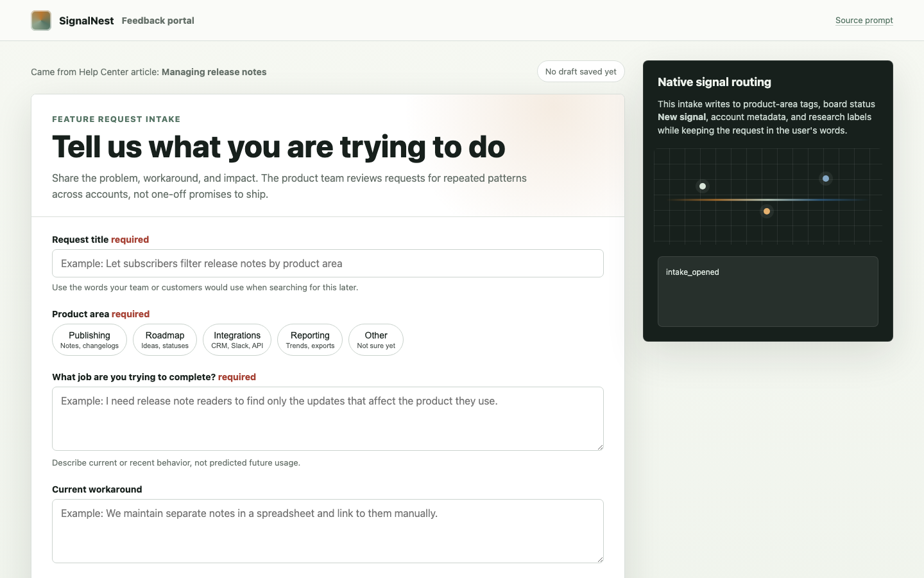Select the Reporting product area chip

click(310, 340)
